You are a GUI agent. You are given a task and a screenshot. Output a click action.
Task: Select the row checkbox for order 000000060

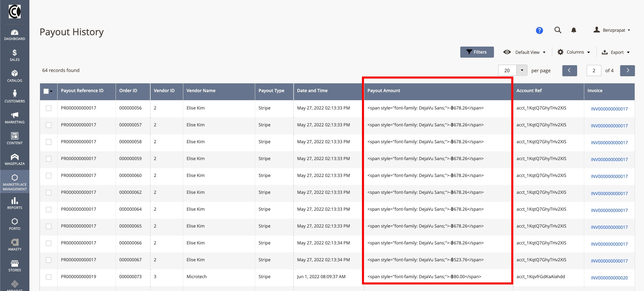(x=49, y=176)
